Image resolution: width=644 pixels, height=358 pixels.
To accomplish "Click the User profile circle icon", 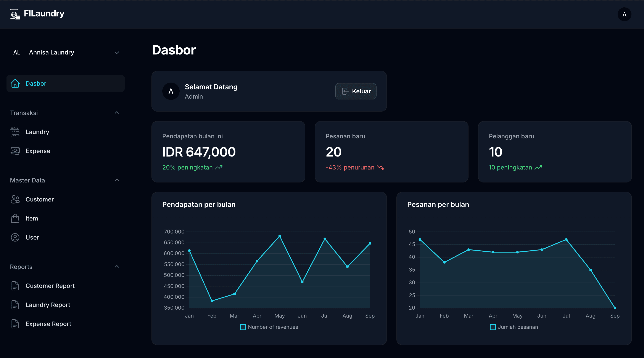I will tap(15, 237).
